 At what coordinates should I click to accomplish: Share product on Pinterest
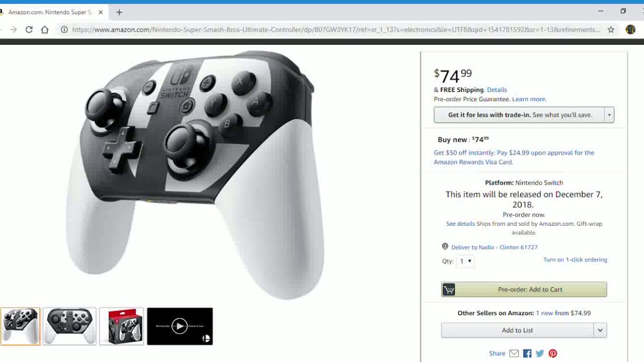click(x=553, y=353)
